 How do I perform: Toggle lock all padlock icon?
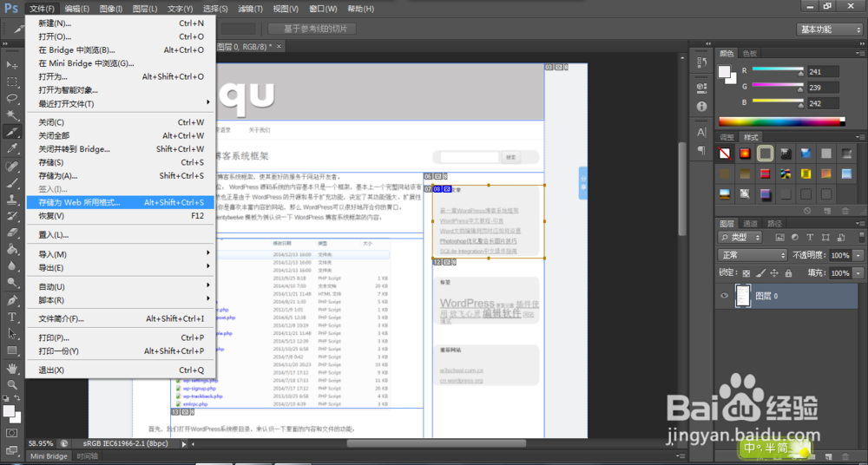coord(788,273)
